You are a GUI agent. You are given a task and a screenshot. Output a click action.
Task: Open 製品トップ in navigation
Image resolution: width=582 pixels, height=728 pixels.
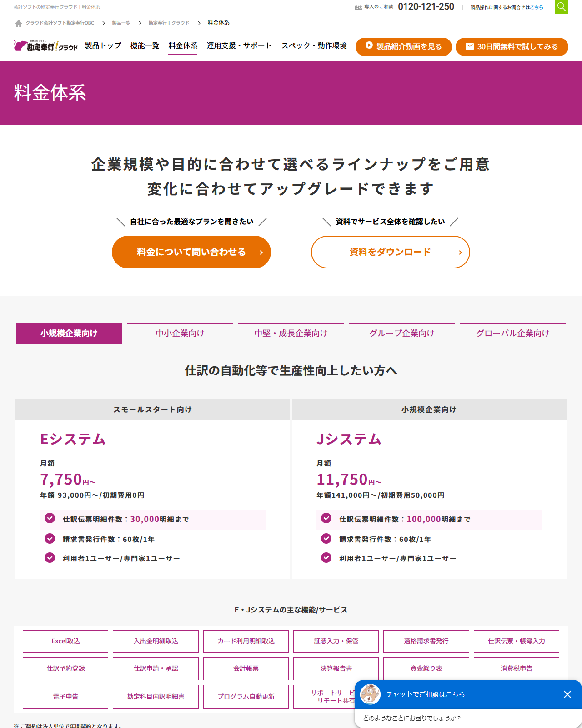coord(103,45)
